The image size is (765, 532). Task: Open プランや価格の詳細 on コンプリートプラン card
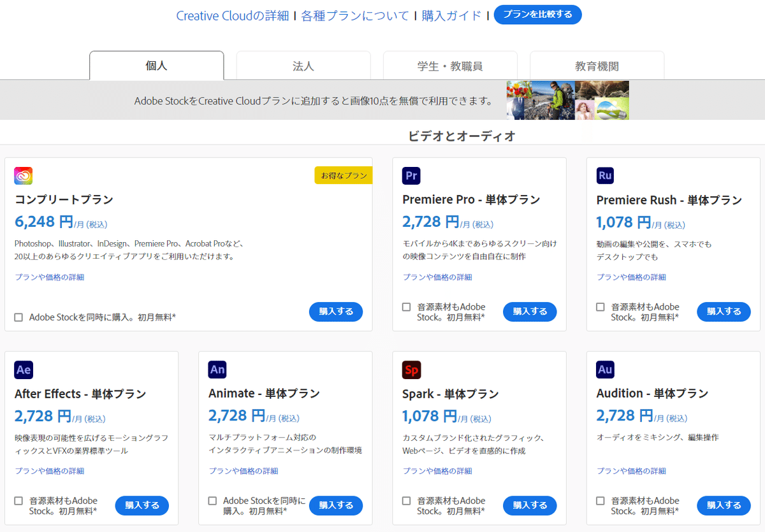[x=50, y=277]
